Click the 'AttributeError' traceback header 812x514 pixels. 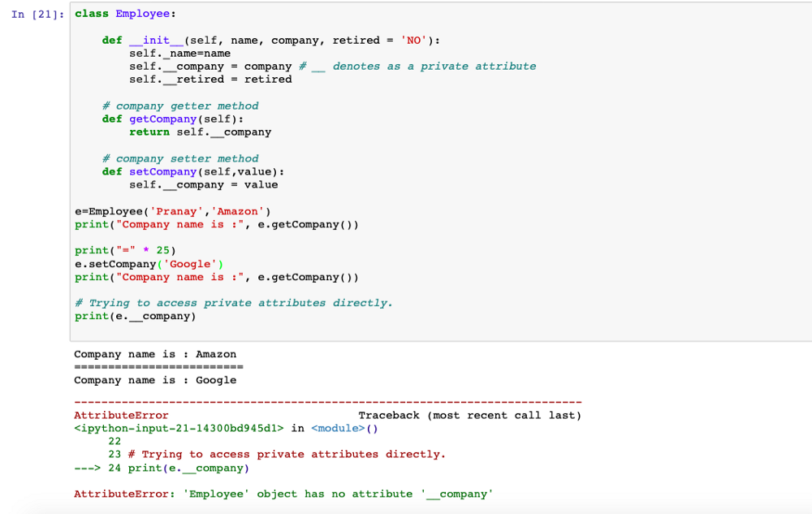(x=121, y=415)
